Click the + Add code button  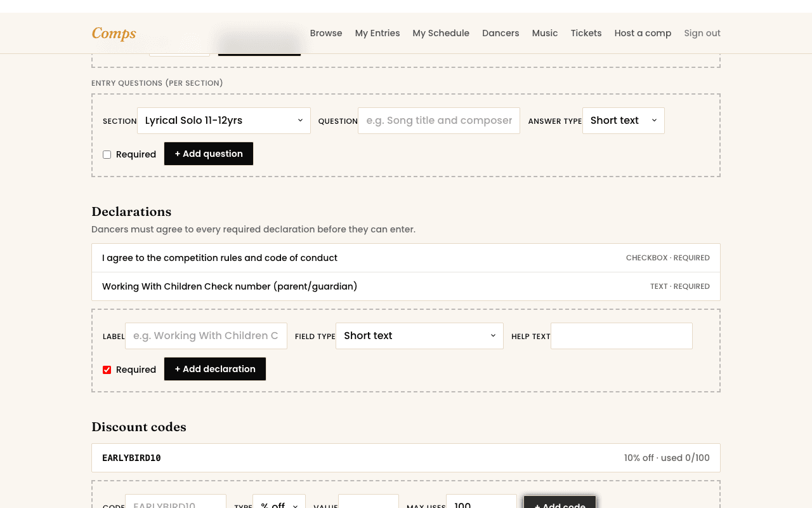pos(560,502)
